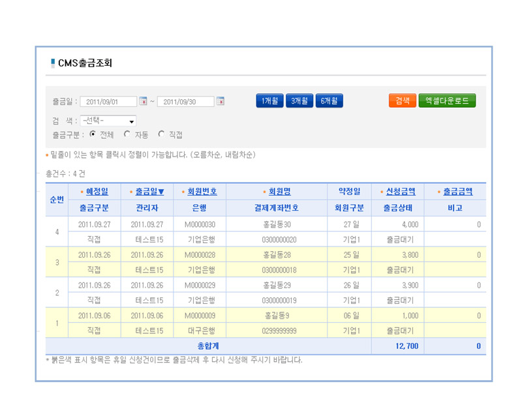Sort by 신청금액 column header
This screenshot has height=420, width=522.
tap(401, 192)
